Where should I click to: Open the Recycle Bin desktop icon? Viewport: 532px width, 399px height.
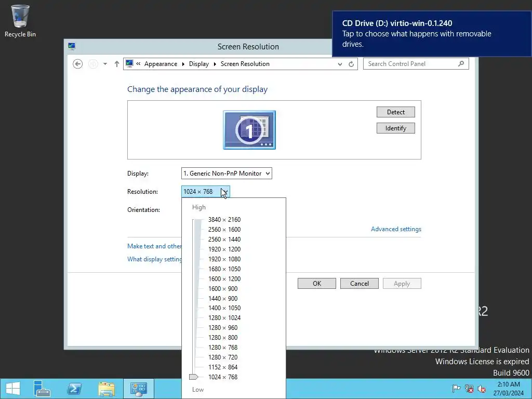click(20, 21)
